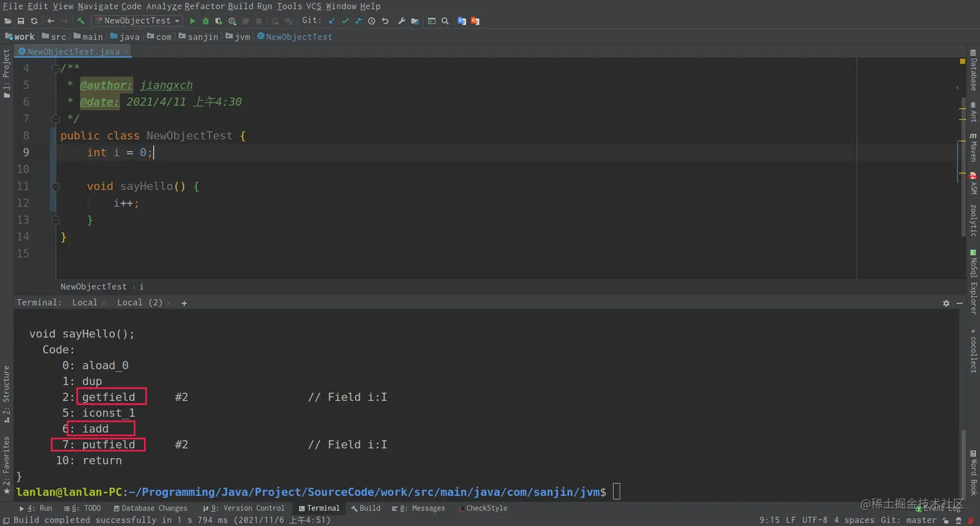Close the NewObjectTest.java editor tab
The height and width of the screenshot is (526, 980).
point(126,50)
